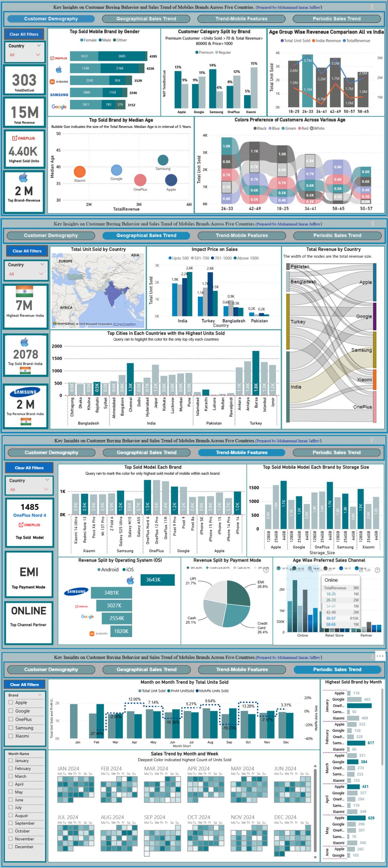Collapse Country slicer header chevron on Customer Demography page
Viewport: 388px width, 868px height.
tap(39, 45)
